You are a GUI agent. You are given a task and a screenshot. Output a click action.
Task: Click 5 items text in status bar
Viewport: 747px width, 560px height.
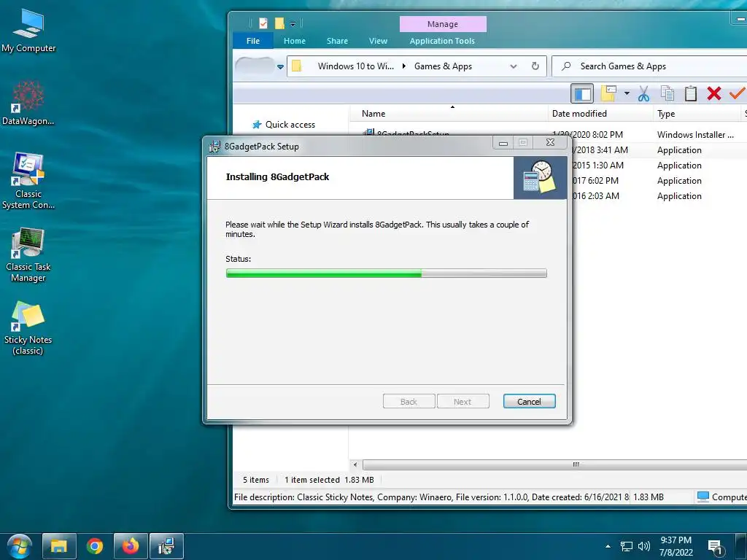(x=256, y=480)
